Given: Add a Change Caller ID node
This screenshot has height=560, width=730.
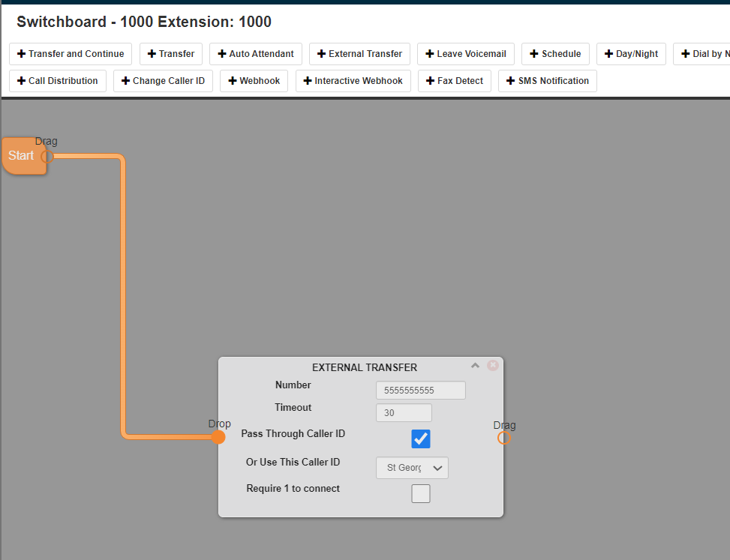Looking at the screenshot, I should (163, 80).
